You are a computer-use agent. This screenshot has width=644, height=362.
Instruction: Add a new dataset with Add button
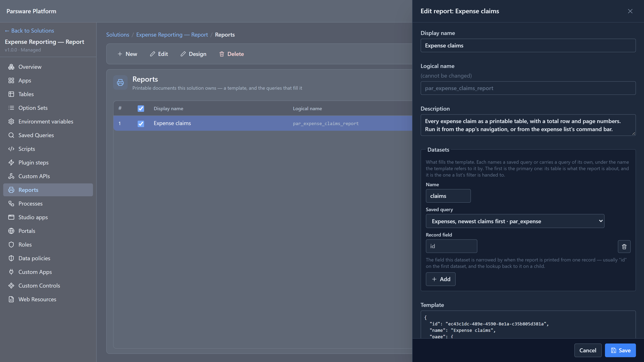tap(441, 279)
